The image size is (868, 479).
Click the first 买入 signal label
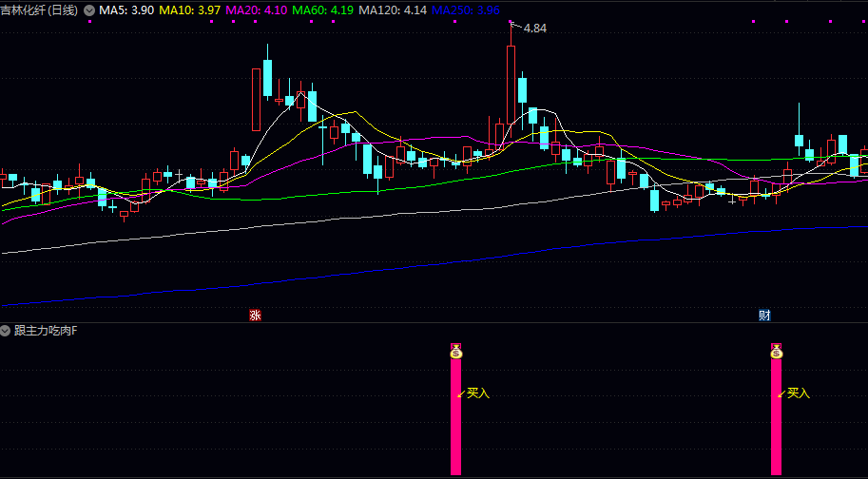tap(477, 393)
